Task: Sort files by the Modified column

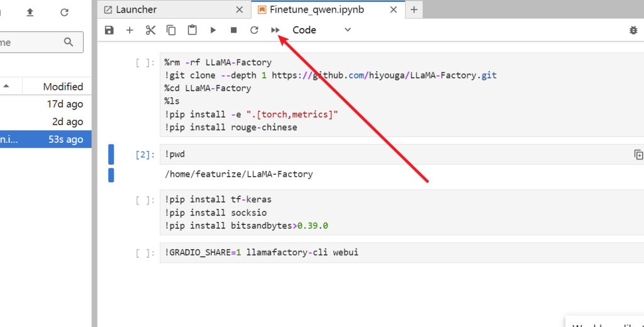Action: [x=63, y=86]
